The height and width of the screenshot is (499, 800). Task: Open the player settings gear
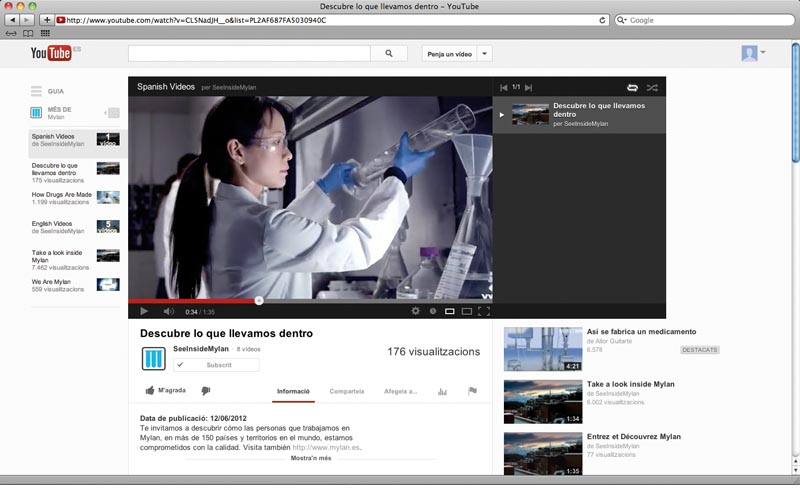[415, 311]
